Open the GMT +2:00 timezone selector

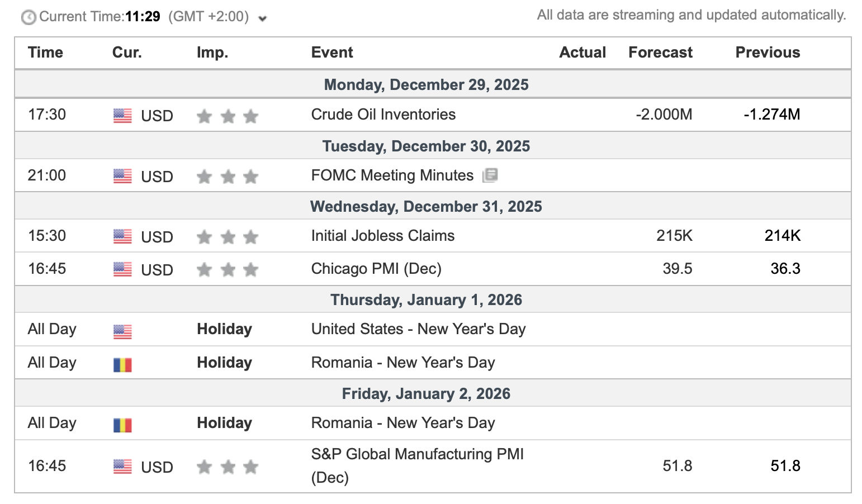(209, 17)
